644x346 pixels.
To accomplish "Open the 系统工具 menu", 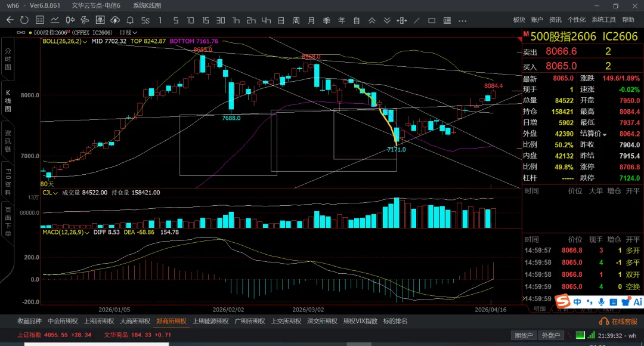I will (603, 20).
